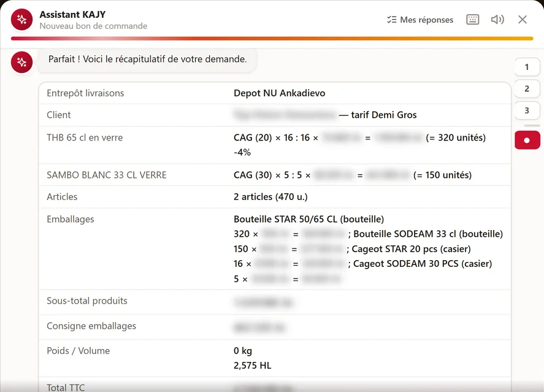Select the '(= 150 unités)' text
Viewport: 544px width, 392px height.
[442, 175]
